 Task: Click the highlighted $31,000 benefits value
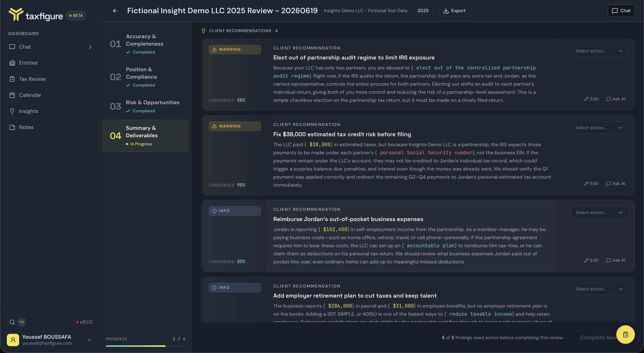403,306
